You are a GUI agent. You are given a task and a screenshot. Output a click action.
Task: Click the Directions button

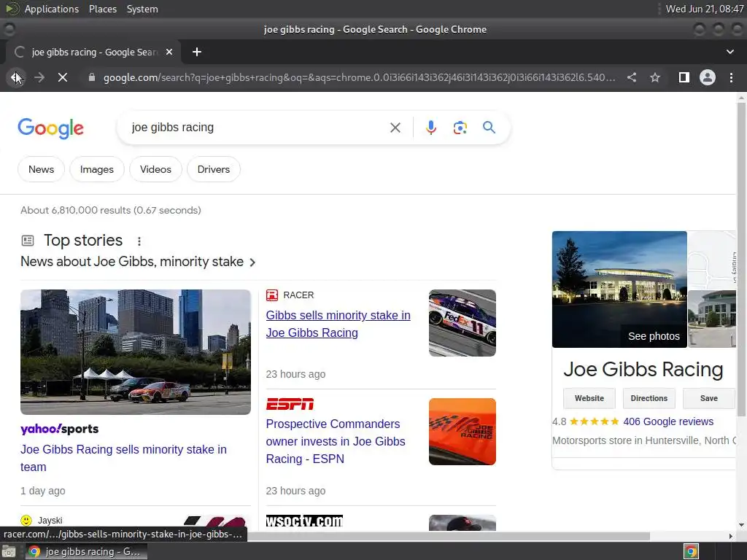click(649, 398)
